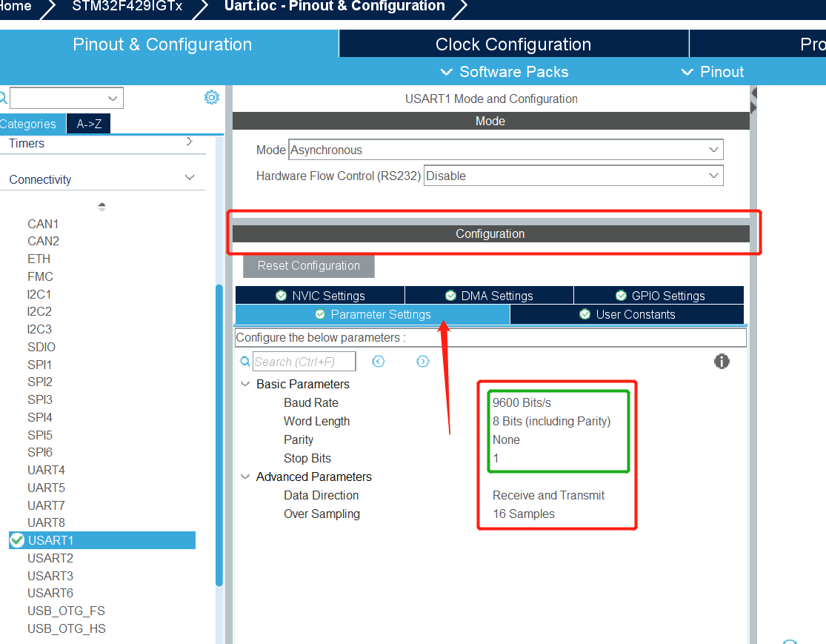The image size is (826, 644).
Task: Select FMC peripheral
Action: tap(41, 276)
